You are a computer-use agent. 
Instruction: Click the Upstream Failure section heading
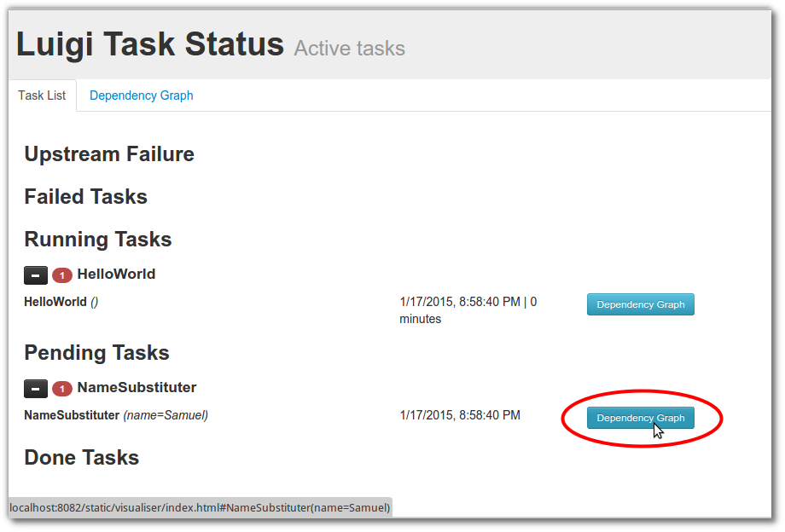109,154
